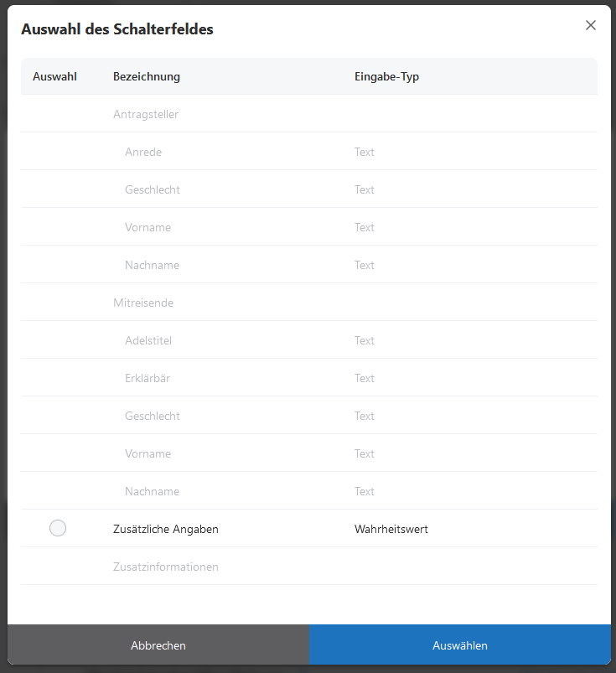616x673 pixels.
Task: Click Vorname under Antragsteller
Action: tap(148, 227)
